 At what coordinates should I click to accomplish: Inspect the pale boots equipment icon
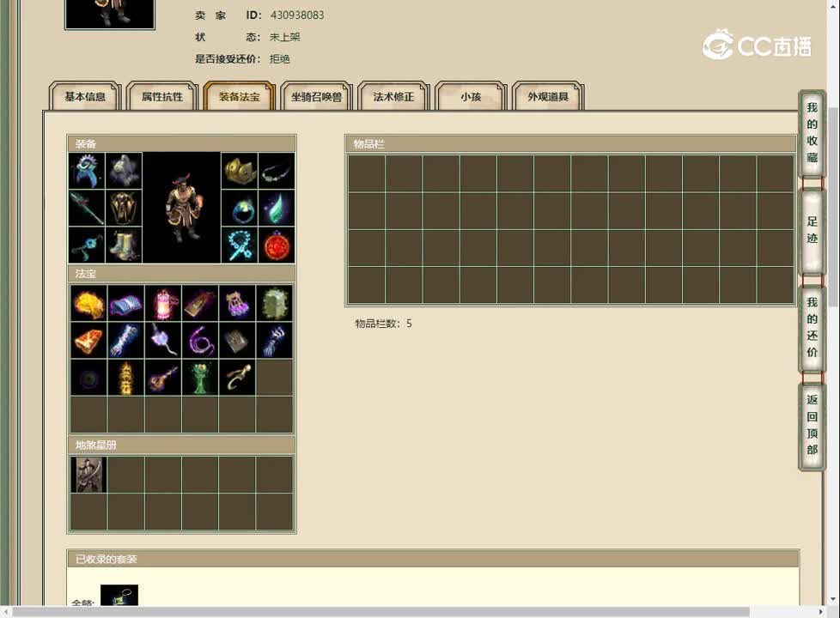tap(124, 245)
